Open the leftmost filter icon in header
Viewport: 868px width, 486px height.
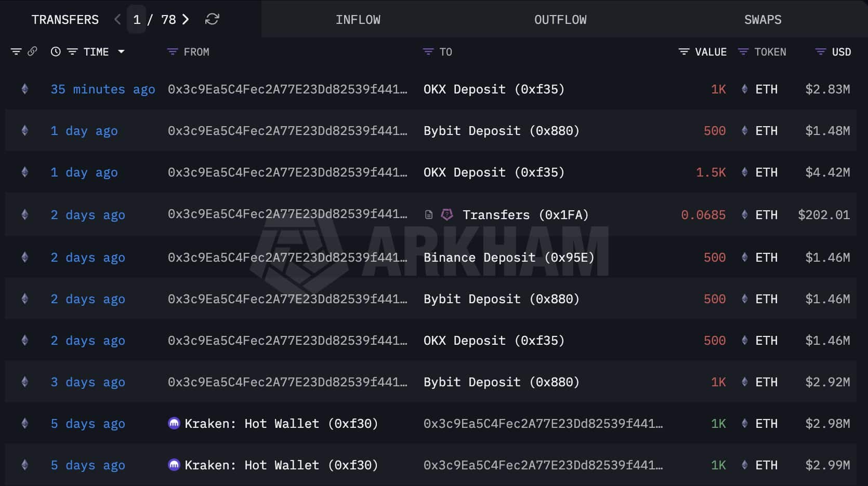(16, 51)
